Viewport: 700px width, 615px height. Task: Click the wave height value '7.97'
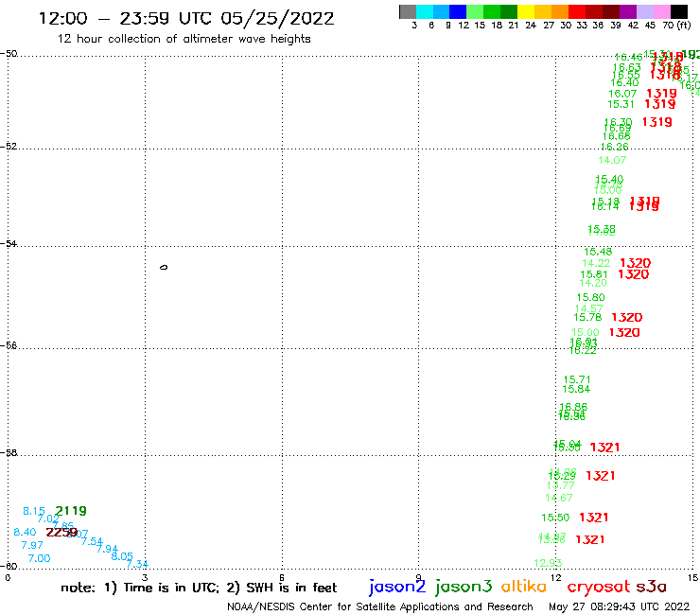click(x=32, y=545)
